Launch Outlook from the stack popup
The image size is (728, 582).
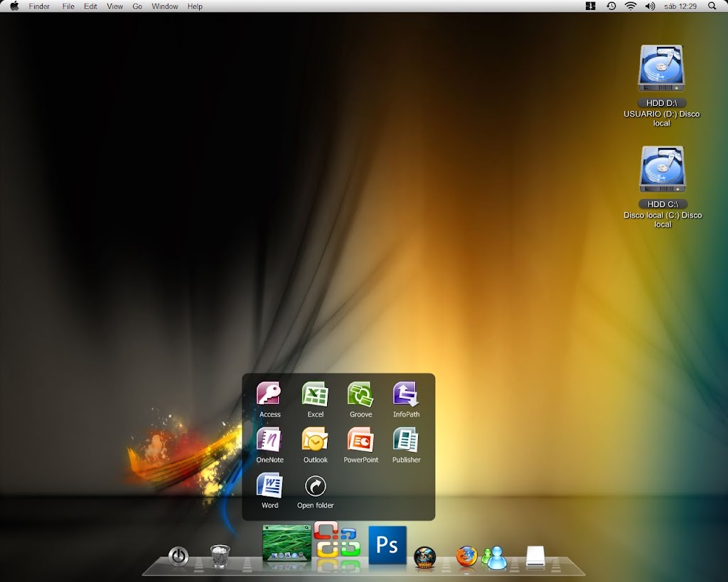point(315,439)
